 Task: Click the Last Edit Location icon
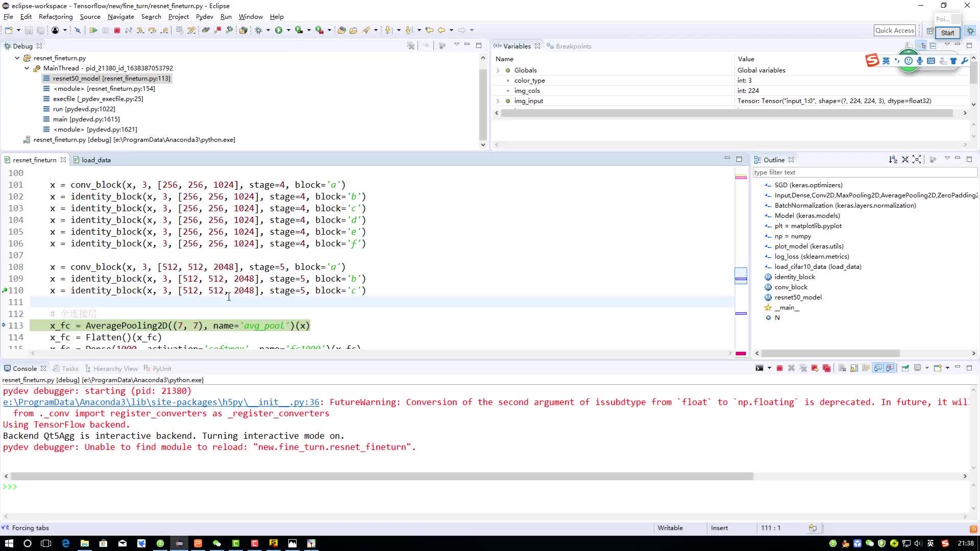(429, 31)
